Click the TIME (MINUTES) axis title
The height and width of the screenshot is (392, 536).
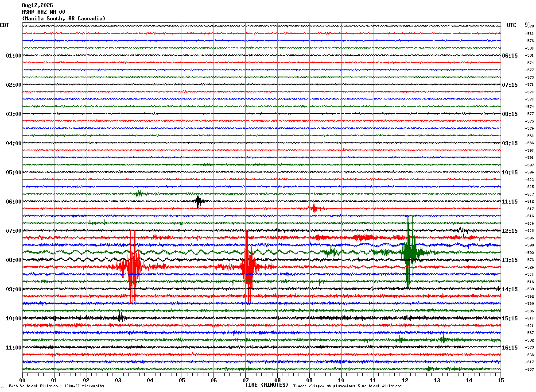tap(267, 385)
